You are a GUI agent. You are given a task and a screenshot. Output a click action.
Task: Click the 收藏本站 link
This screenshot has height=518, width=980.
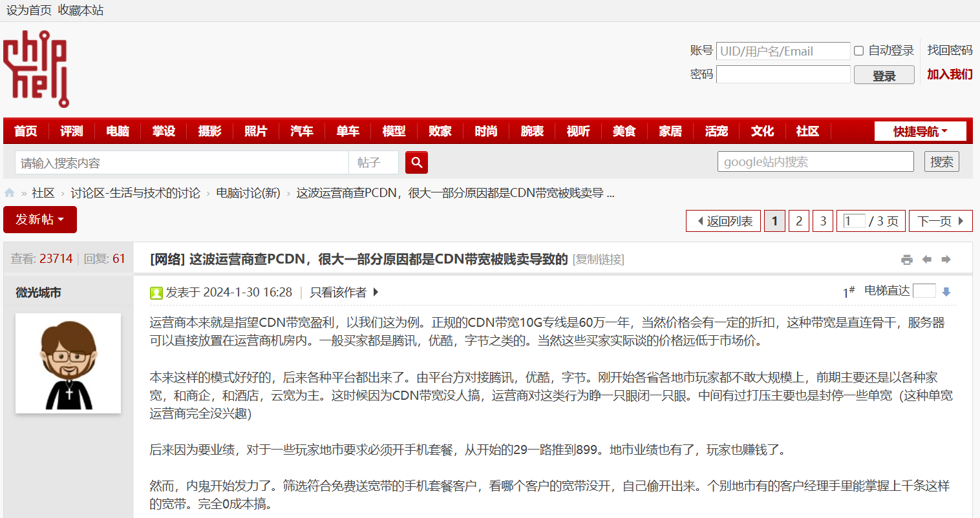coord(80,10)
